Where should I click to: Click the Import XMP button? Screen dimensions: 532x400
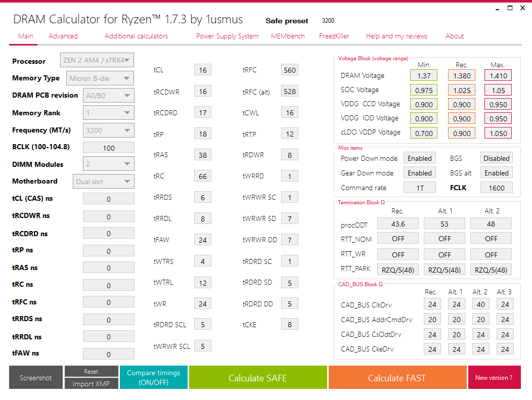[x=91, y=384]
